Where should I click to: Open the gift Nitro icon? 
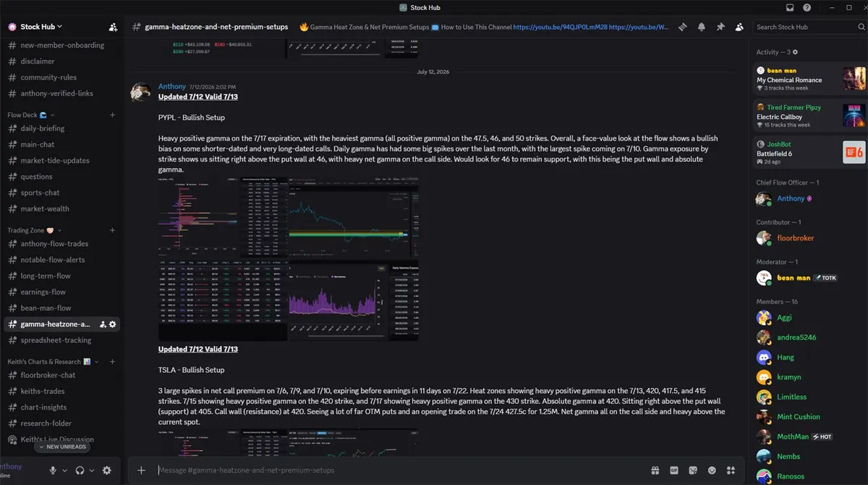[x=655, y=470]
